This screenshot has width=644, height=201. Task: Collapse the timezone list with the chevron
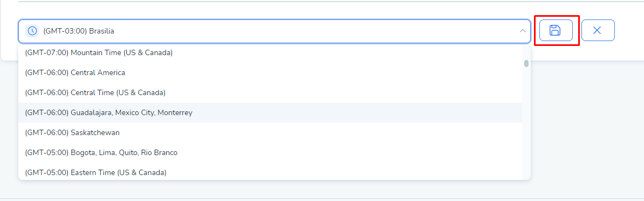523,31
